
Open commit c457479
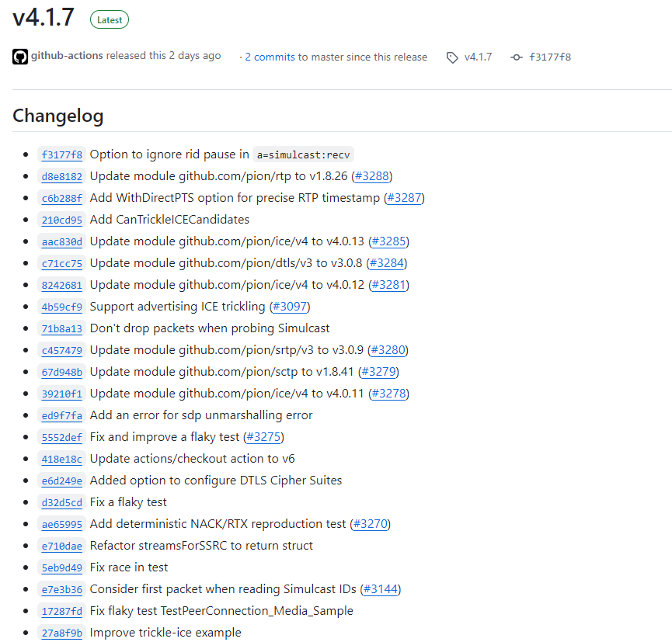coord(61,351)
